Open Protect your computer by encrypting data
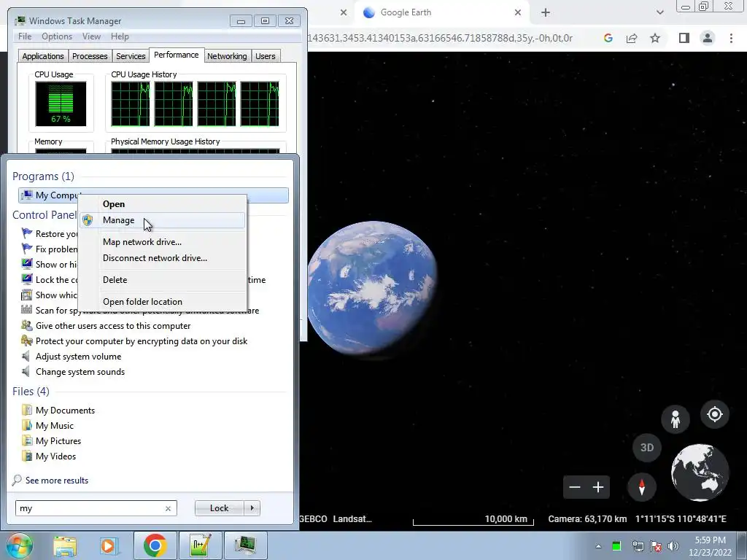Viewport: 747px width, 560px height. (x=141, y=341)
